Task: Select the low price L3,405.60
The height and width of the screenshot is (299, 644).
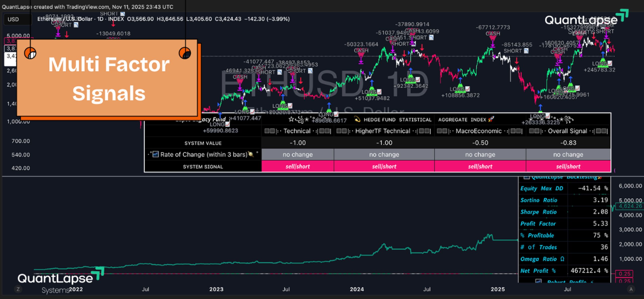Action: point(199,19)
